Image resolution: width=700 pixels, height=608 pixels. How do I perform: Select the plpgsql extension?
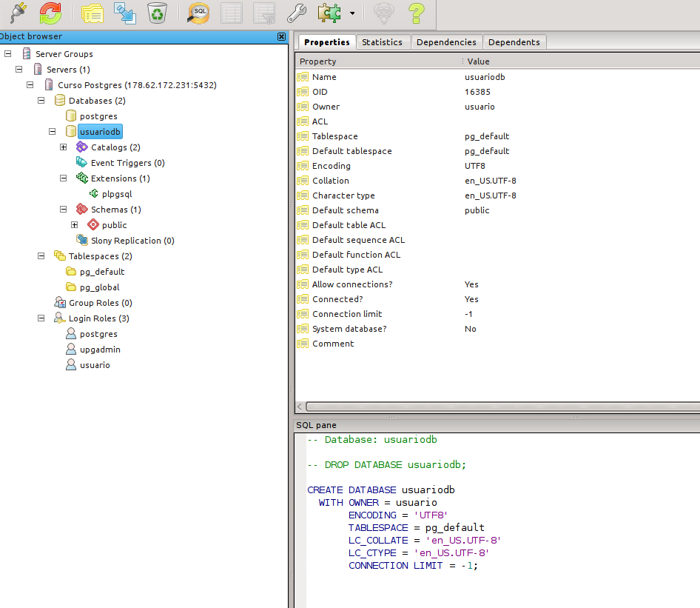115,193
